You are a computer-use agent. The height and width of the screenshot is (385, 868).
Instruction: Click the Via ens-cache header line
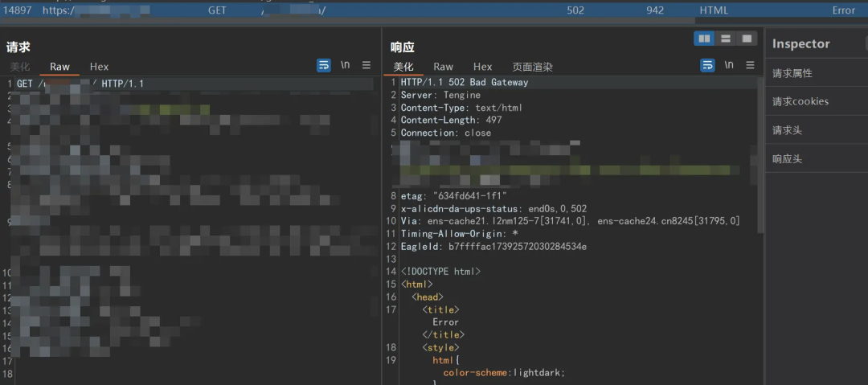[571, 221]
